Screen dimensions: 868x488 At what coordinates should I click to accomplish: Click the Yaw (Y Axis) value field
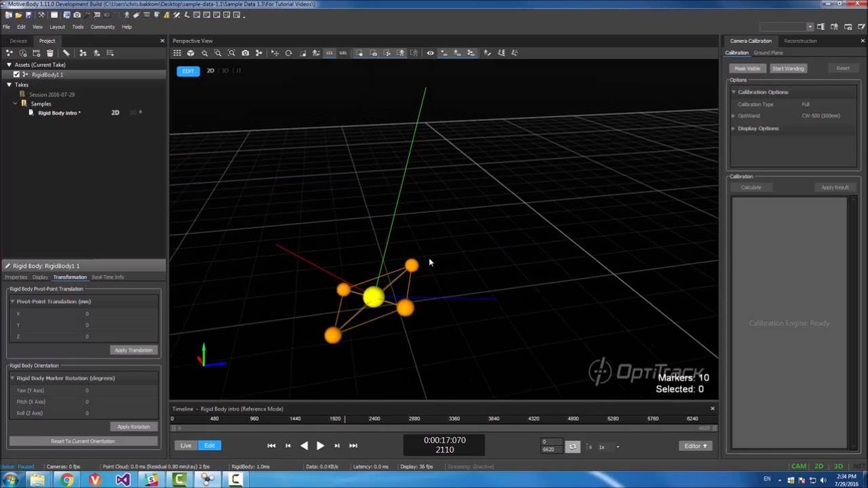121,390
